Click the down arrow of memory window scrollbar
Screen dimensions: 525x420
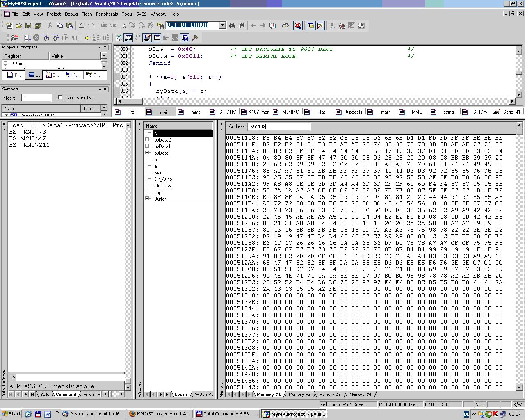point(520,387)
